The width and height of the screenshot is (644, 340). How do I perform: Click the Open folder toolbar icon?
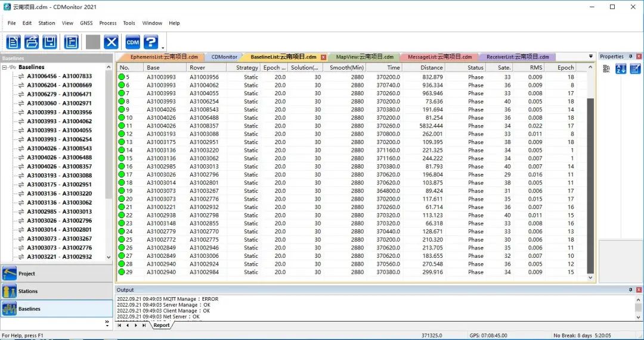tap(32, 42)
